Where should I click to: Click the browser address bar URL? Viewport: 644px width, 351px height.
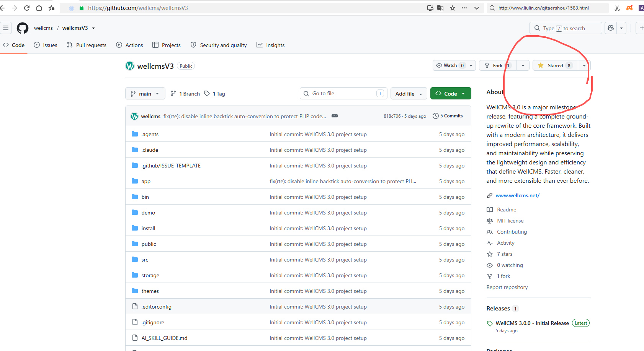coord(138,8)
